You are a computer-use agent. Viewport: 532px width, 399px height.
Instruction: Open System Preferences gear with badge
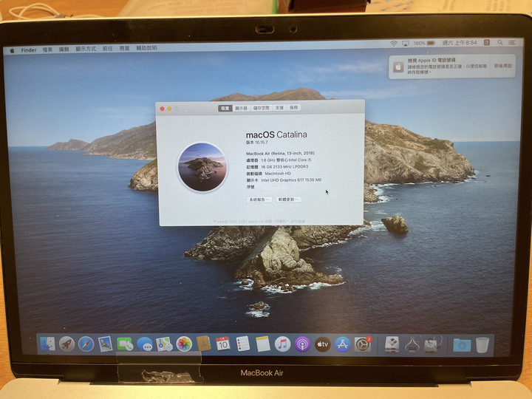tap(363, 344)
